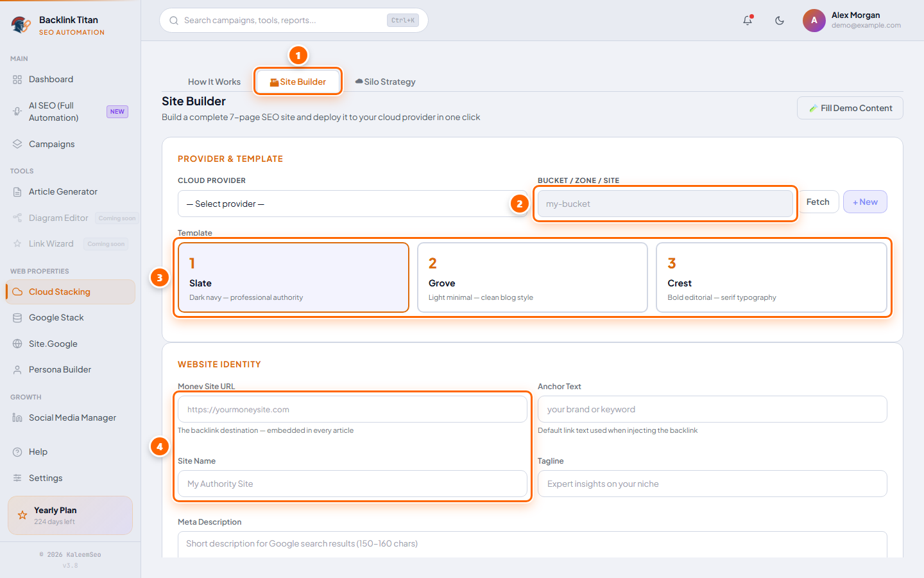Click the Site Name field
Viewport: 924px width, 578px height.
click(x=352, y=484)
